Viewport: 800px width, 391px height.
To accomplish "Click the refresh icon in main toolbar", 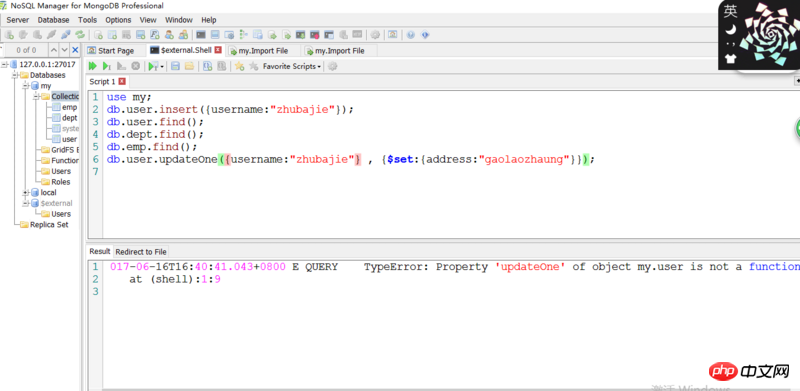I will (x=80, y=35).
